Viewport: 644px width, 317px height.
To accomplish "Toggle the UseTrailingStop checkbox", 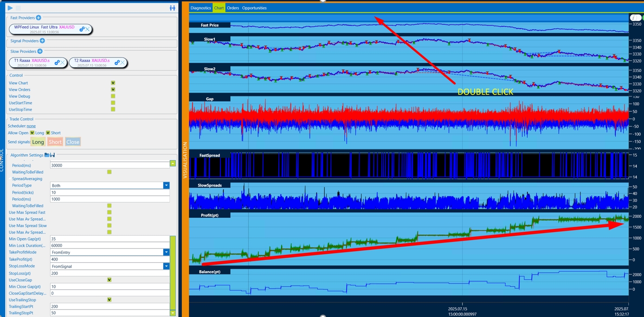I will (109, 300).
